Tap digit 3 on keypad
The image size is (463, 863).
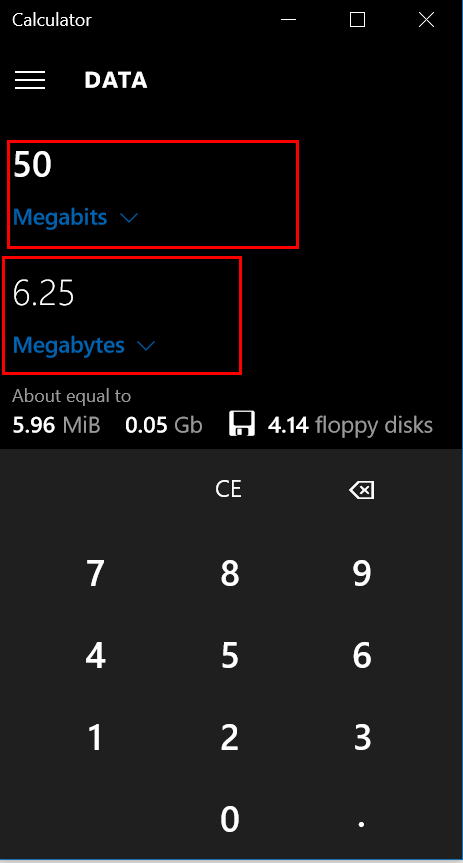362,738
